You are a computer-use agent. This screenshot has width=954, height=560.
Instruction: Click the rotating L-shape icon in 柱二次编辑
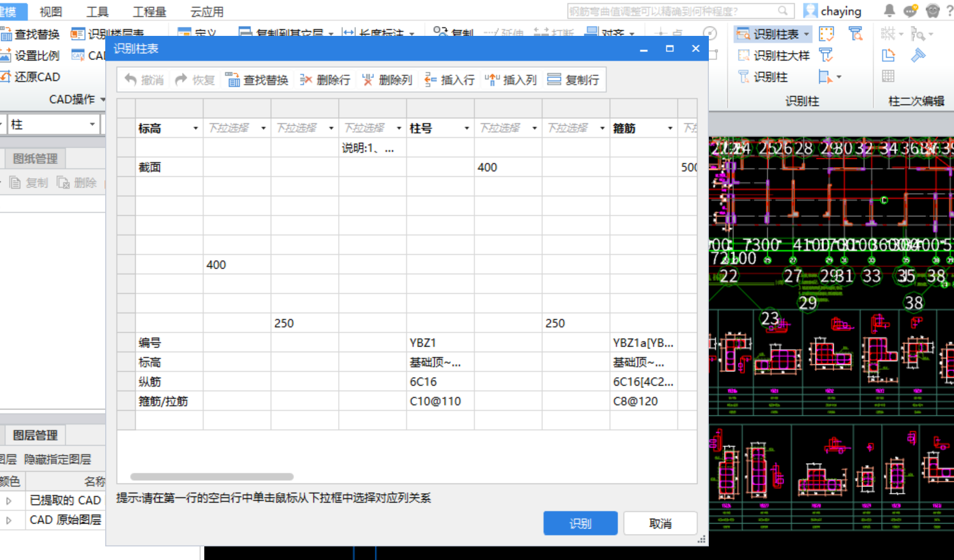click(888, 55)
